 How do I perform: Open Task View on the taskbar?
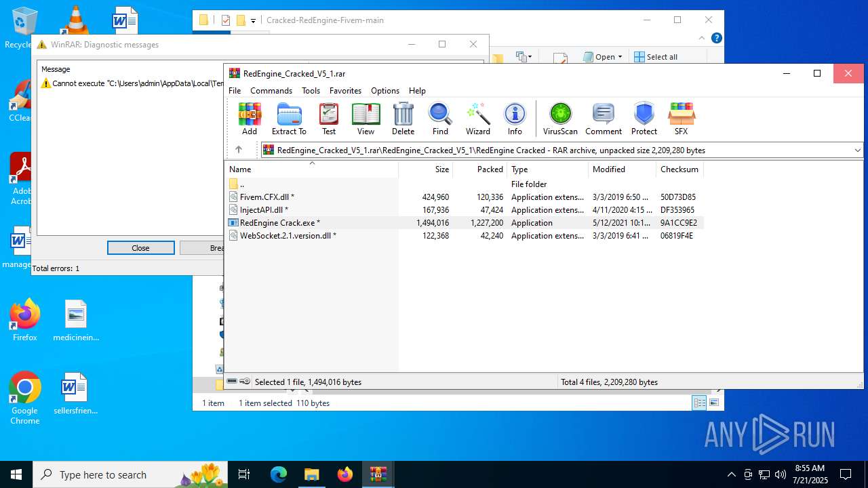245,474
